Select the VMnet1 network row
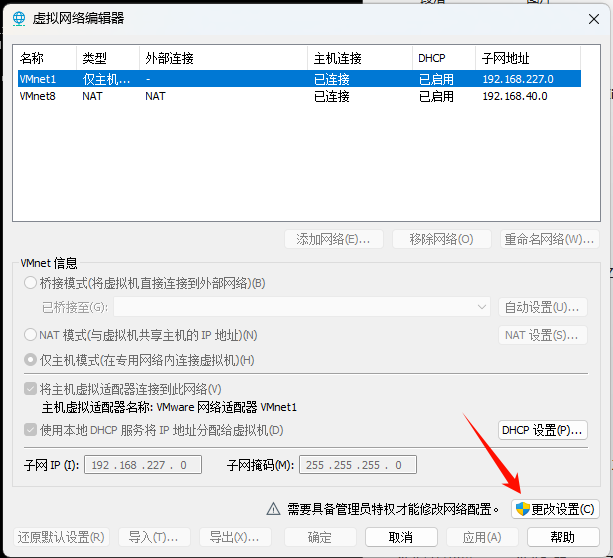Viewport: 613px width, 558px height. coord(299,79)
